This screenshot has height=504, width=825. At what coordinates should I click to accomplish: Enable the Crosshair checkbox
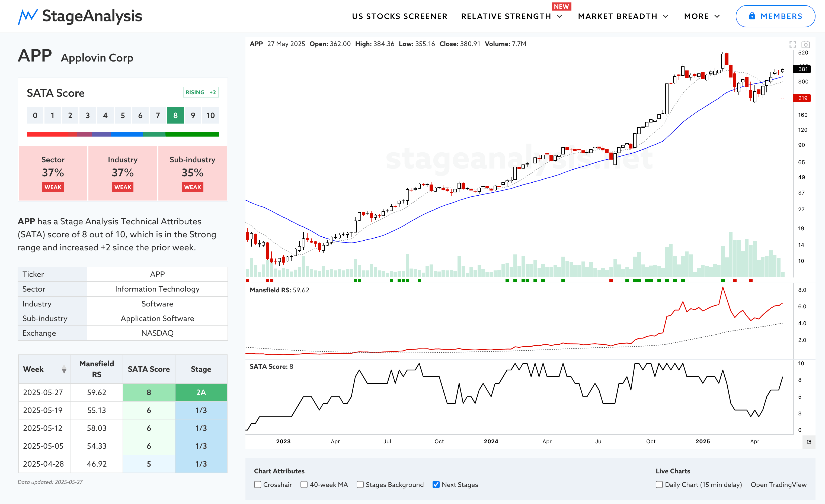pos(257,484)
